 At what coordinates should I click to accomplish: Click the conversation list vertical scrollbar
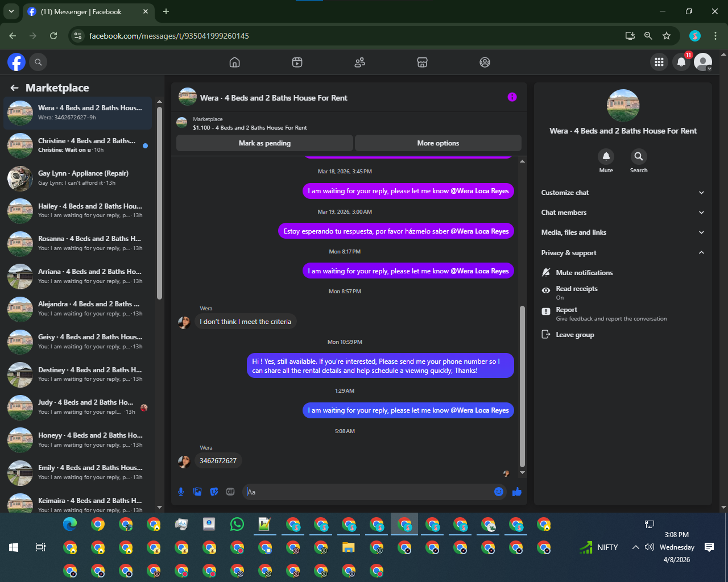(159, 203)
